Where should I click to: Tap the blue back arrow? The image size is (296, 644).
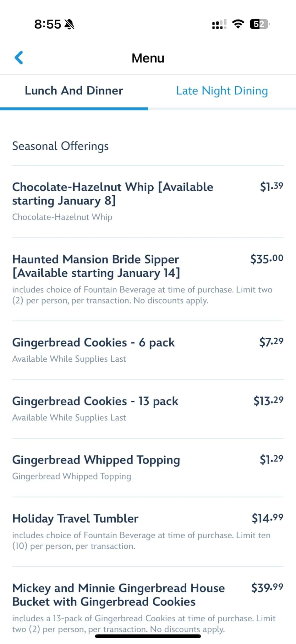point(19,58)
